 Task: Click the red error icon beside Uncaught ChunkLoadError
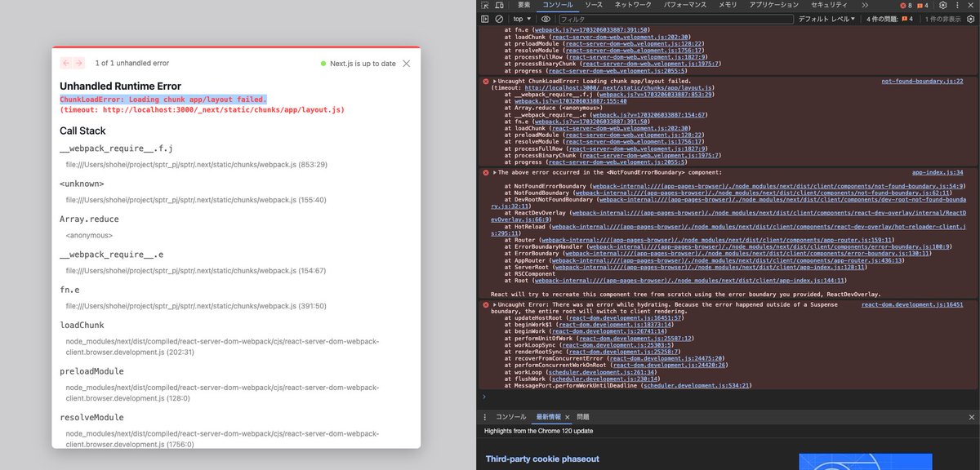[x=486, y=82]
